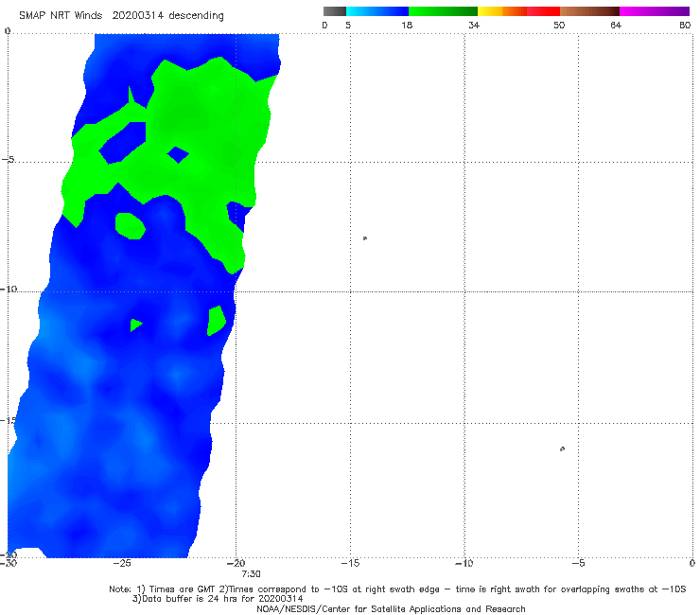The width and height of the screenshot is (700, 615).
Task: Click the longitude axis label '-5'
Action: coord(578,563)
